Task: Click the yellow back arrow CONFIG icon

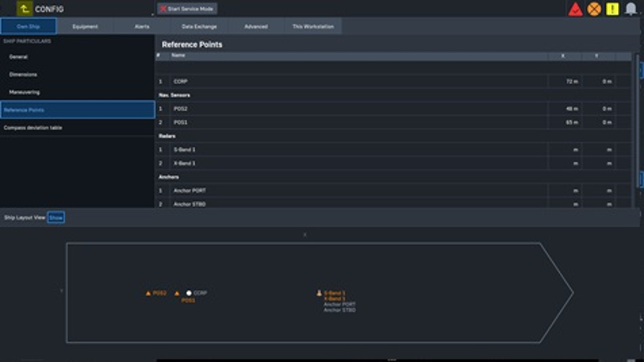Action: 24,9
